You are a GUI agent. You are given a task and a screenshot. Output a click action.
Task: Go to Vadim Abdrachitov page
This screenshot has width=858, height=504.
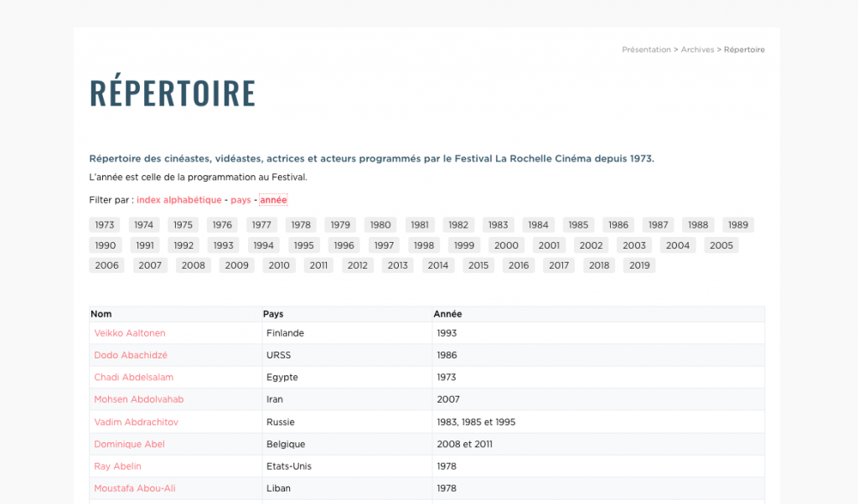click(x=136, y=422)
